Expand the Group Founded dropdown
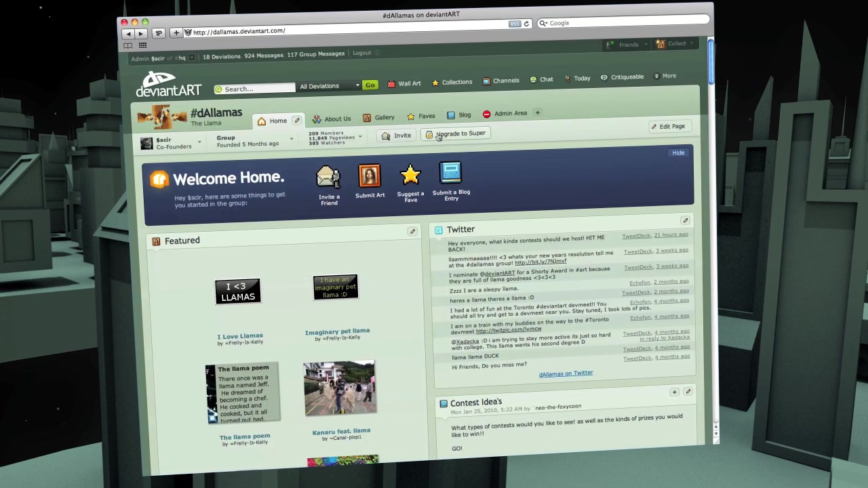 292,139
